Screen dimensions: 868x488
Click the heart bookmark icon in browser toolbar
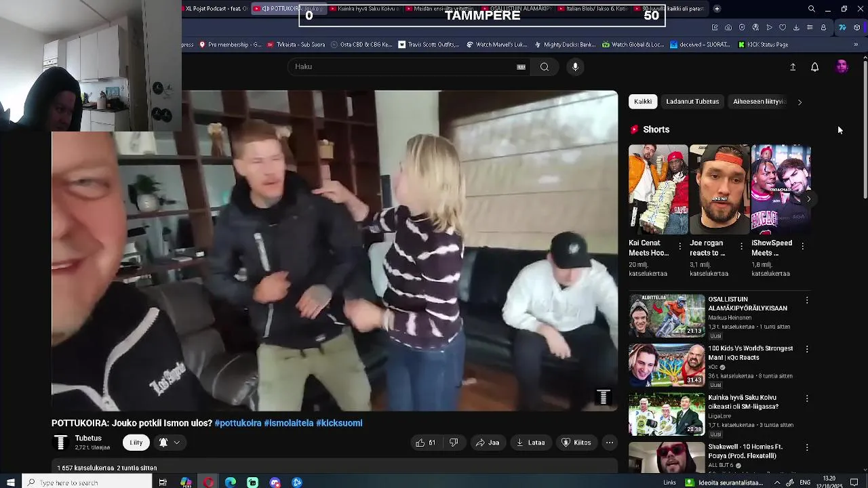[783, 27]
